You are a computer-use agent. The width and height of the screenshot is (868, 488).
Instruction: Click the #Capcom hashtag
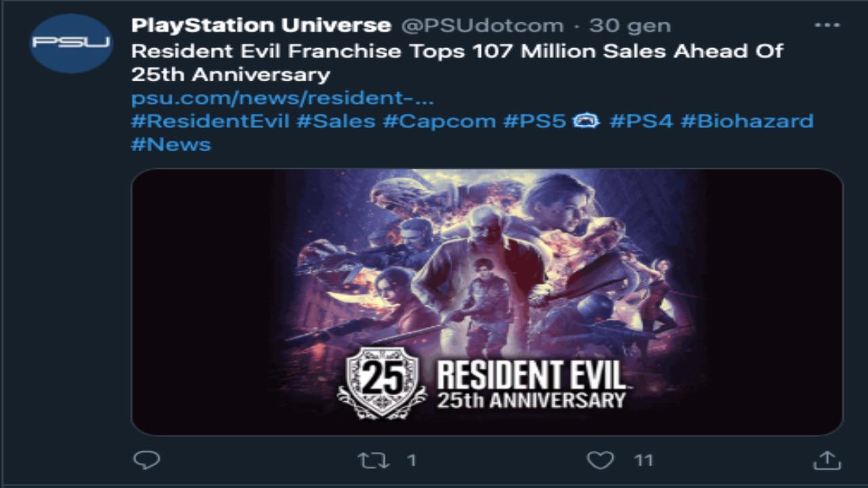coord(439,121)
